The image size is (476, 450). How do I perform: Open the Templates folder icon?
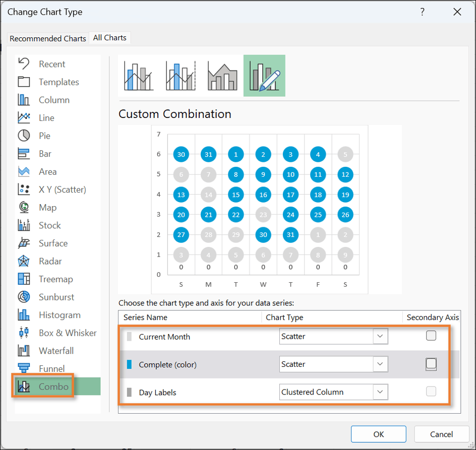pyautogui.click(x=24, y=82)
